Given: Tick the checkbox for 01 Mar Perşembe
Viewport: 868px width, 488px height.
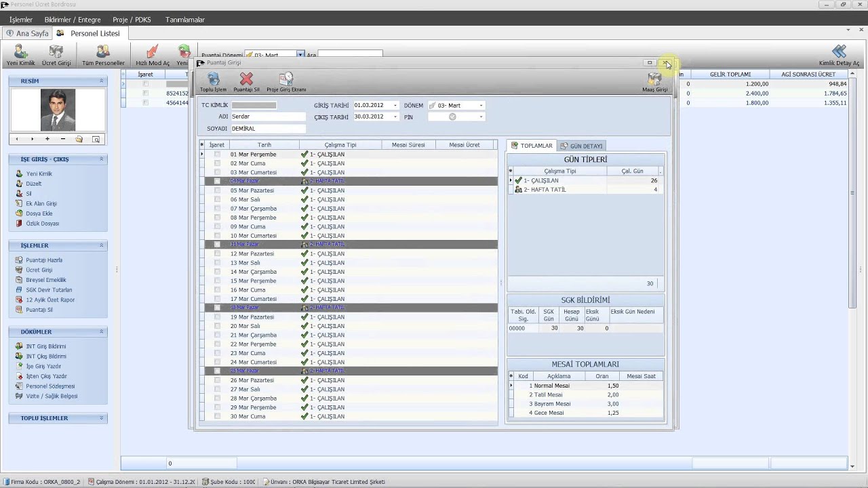Looking at the screenshot, I should coord(217,155).
